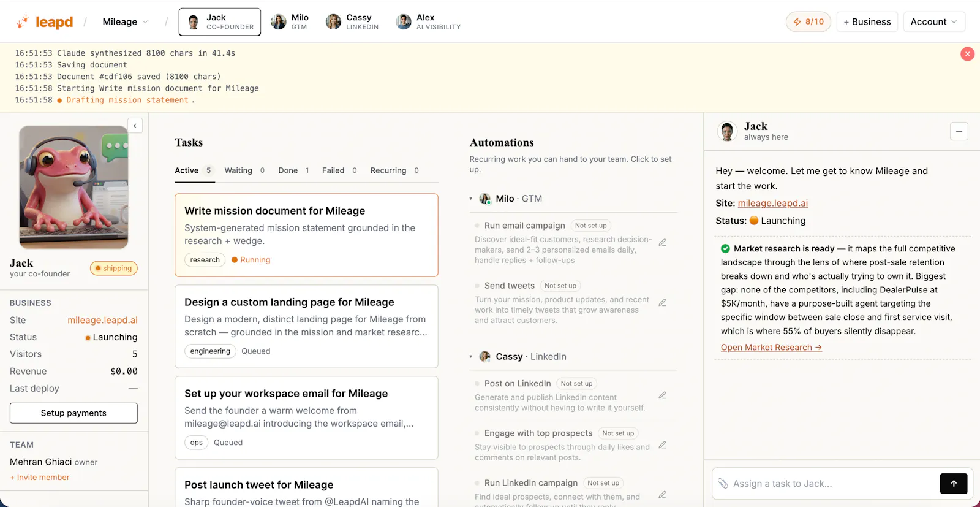The height and width of the screenshot is (507, 980).
Task: Click the attachment paperclip icon
Action: (723, 484)
